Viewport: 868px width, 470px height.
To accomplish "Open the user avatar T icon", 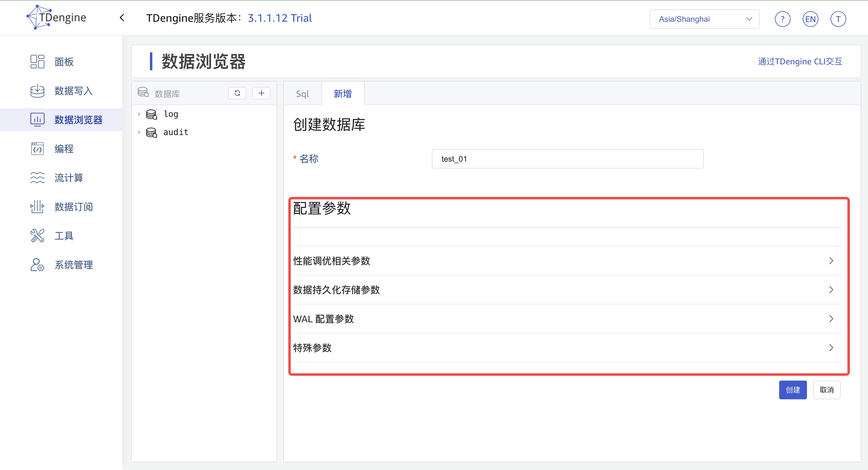I will pyautogui.click(x=838, y=19).
